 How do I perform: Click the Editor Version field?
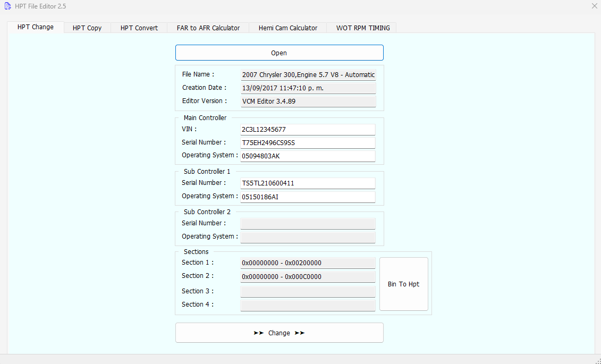[x=308, y=101]
